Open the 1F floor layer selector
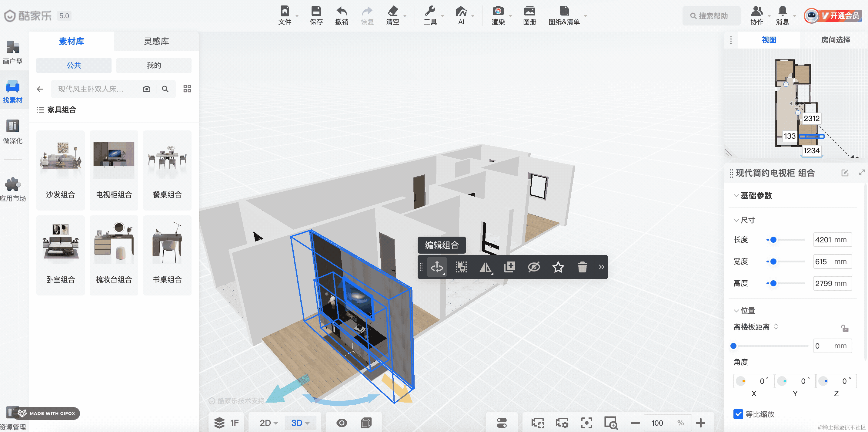 pos(226,423)
